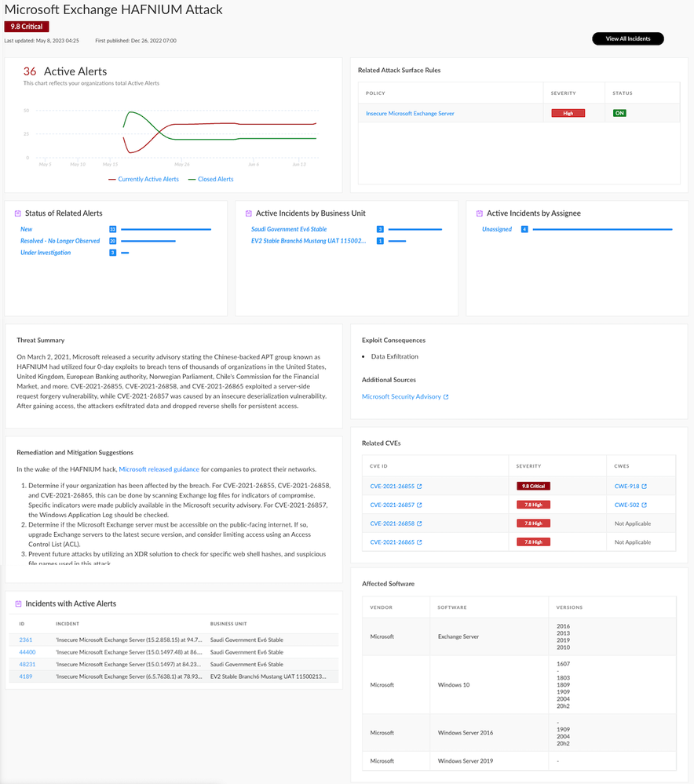
Task: Open Saudi Government Ev6 Stable business unit
Action: tap(289, 229)
